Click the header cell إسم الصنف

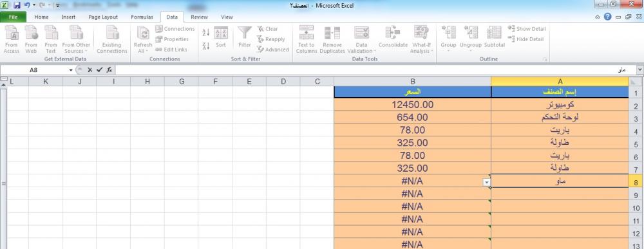[560, 92]
